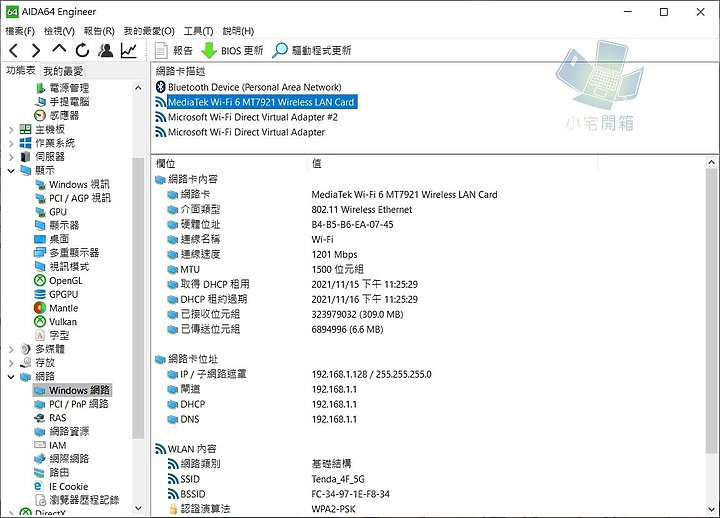The height and width of the screenshot is (518, 720).
Task: Switch to the 我的最愛 tab in the sidebar
Action: tap(63, 71)
